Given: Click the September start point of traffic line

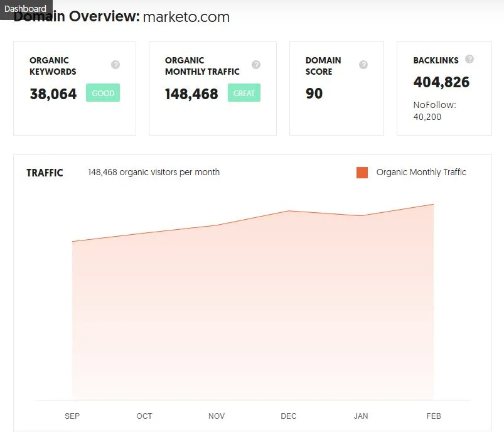Looking at the screenshot, I should [x=72, y=242].
